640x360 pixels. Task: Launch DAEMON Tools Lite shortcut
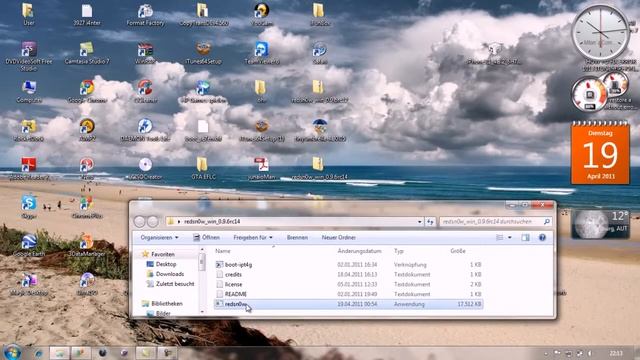(x=145, y=130)
